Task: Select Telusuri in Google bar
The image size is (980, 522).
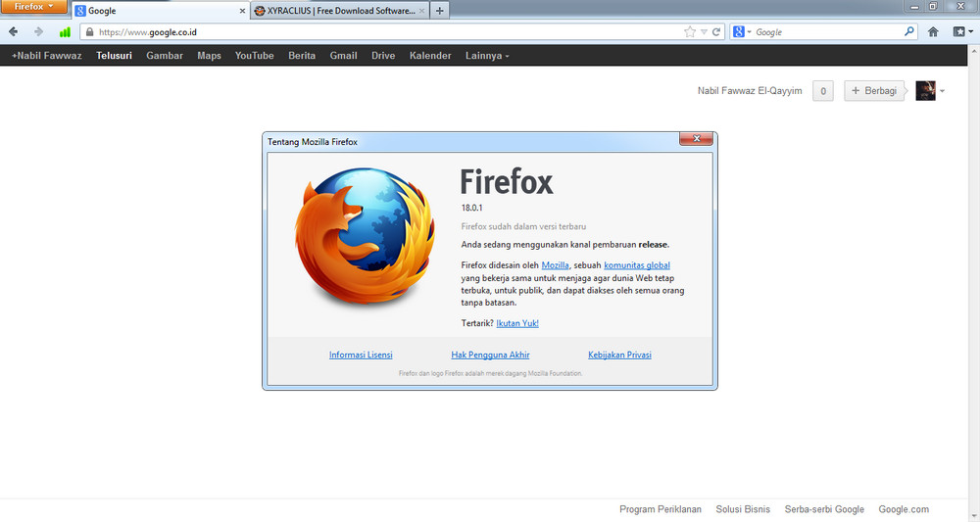Action: tap(114, 56)
